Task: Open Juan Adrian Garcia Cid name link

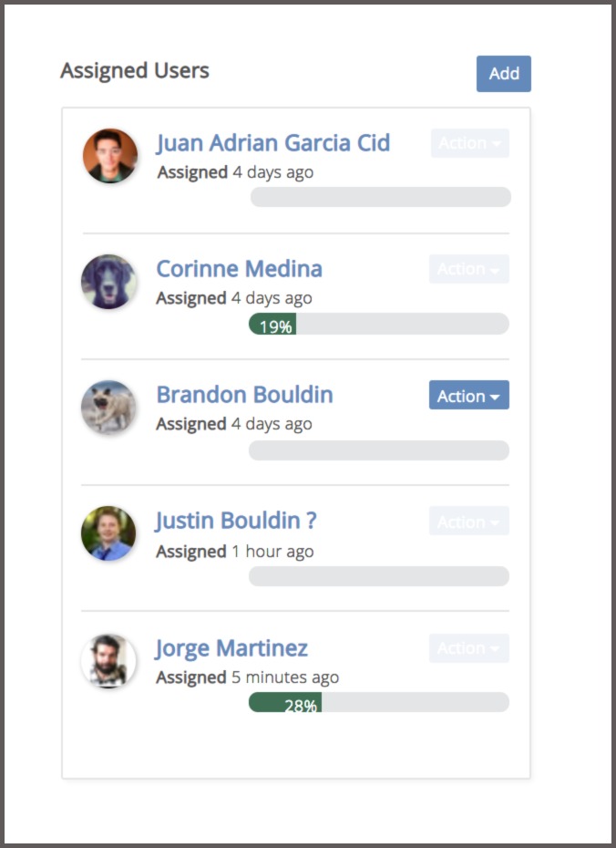Action: coord(272,143)
